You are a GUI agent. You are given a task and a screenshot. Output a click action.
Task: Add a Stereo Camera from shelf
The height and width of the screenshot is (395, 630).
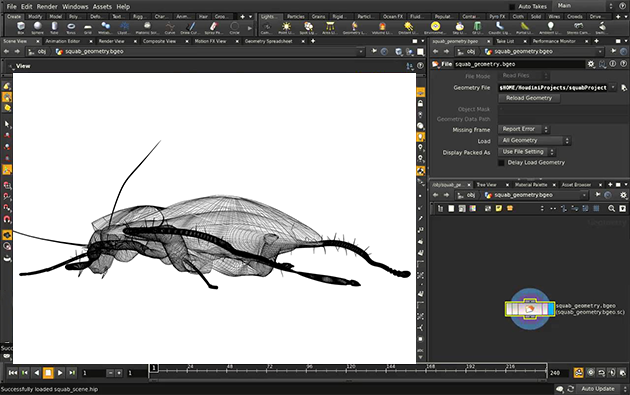[x=578, y=28]
